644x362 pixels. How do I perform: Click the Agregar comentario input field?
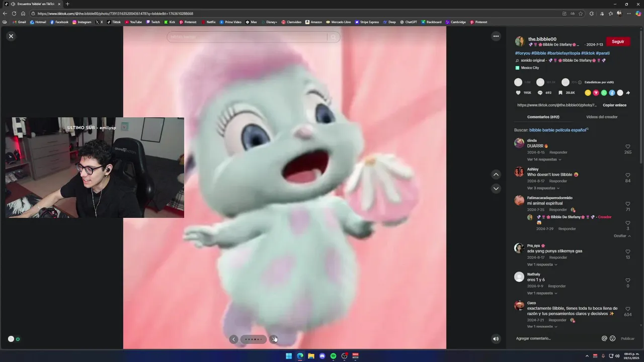[556, 338]
